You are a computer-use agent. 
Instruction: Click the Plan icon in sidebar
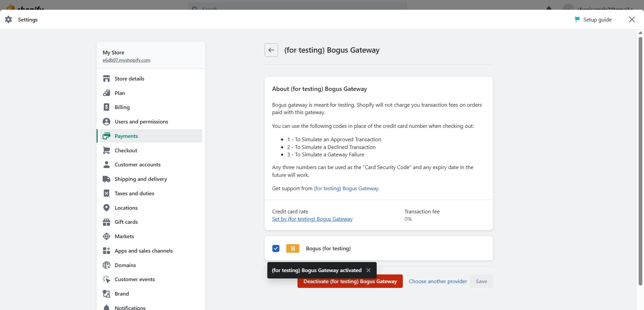[107, 93]
